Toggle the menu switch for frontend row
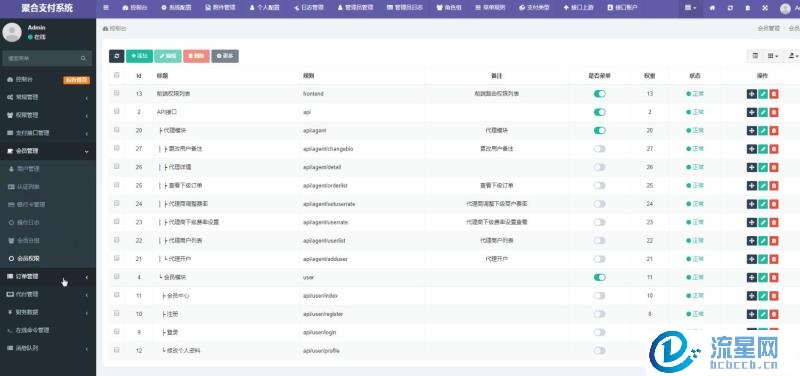800x376 pixels. click(599, 94)
